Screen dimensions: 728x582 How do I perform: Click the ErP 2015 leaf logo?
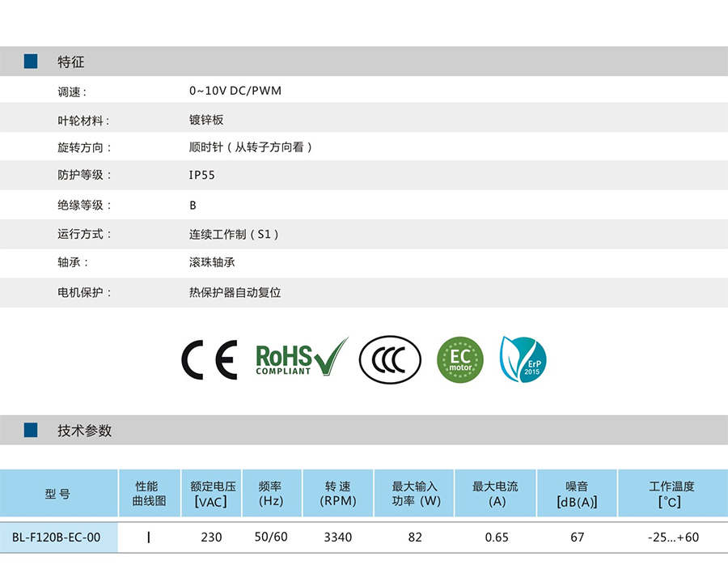coord(523,359)
